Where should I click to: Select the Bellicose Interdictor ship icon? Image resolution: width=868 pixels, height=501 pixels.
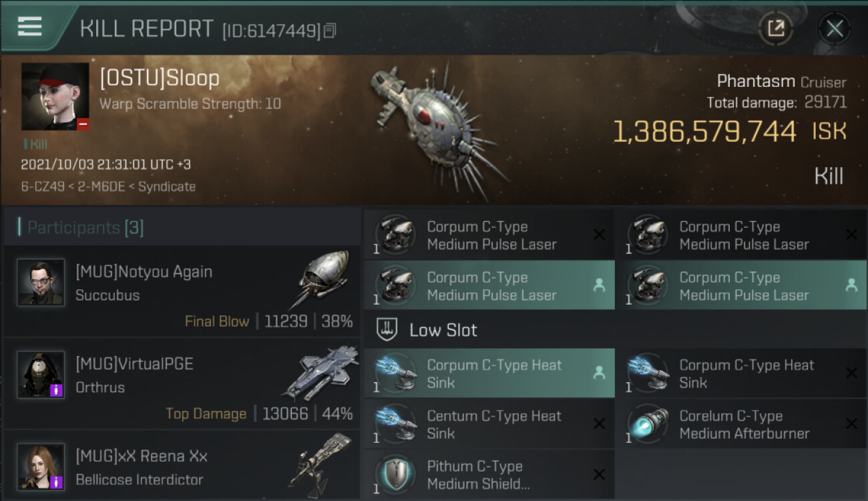tap(320, 465)
